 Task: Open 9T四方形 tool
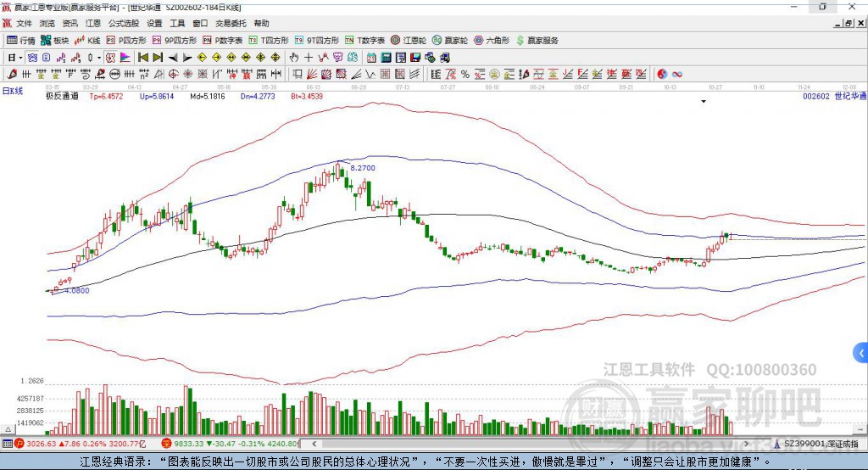click(317, 41)
